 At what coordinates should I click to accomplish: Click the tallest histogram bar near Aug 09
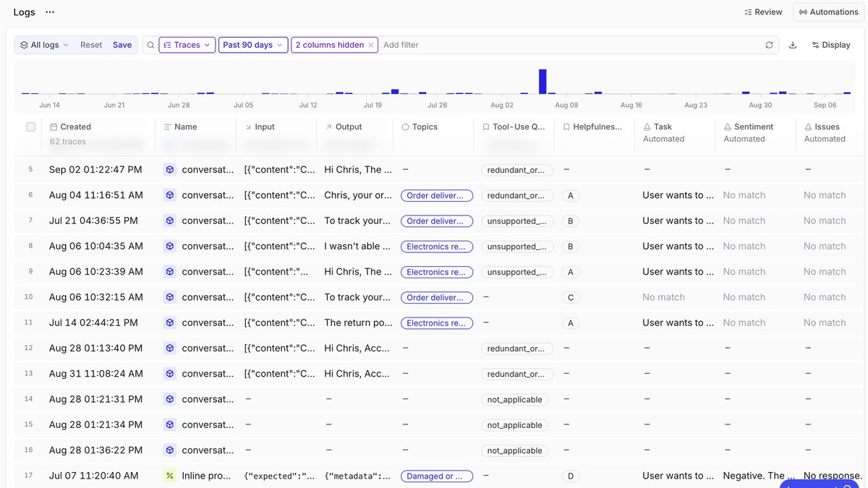[542, 81]
